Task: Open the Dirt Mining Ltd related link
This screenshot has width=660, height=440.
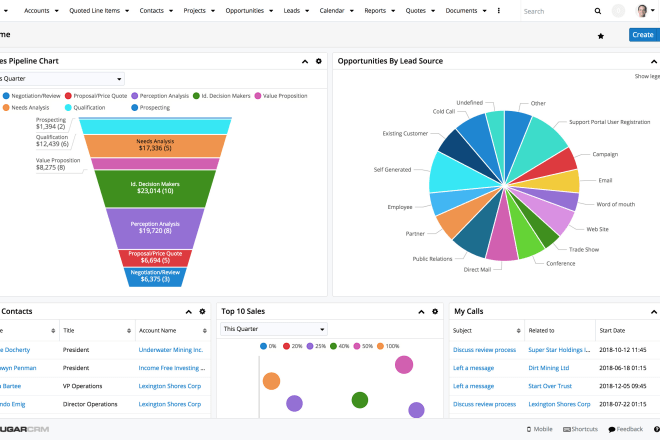Action: tap(548, 368)
